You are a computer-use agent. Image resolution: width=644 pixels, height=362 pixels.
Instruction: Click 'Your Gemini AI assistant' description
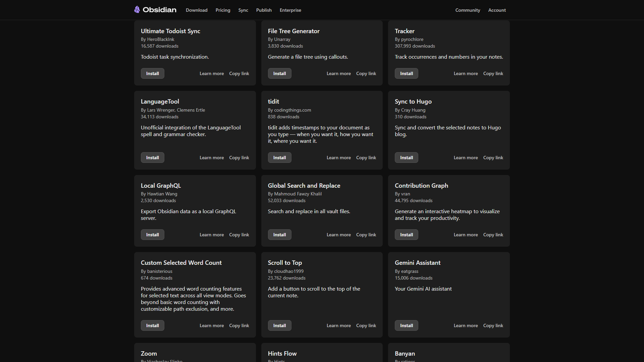click(x=423, y=289)
